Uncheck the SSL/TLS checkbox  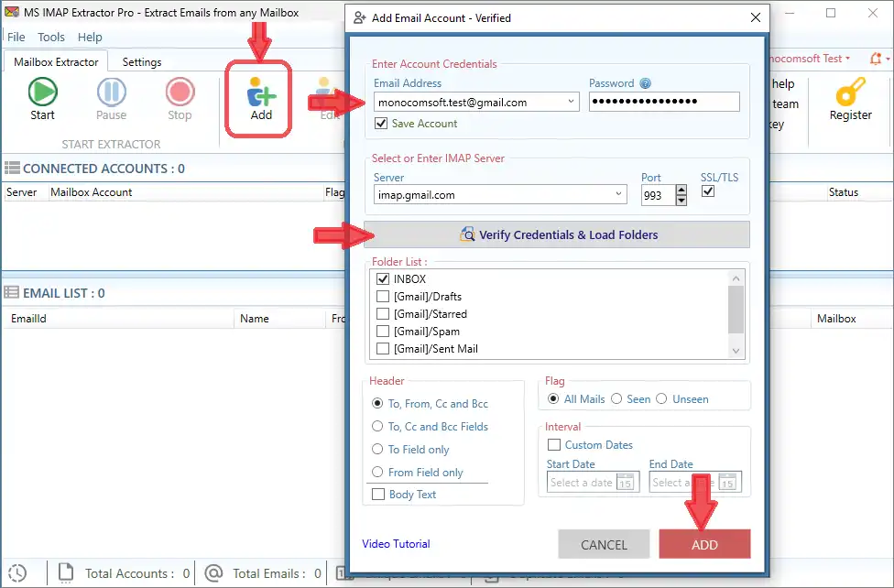click(x=707, y=191)
